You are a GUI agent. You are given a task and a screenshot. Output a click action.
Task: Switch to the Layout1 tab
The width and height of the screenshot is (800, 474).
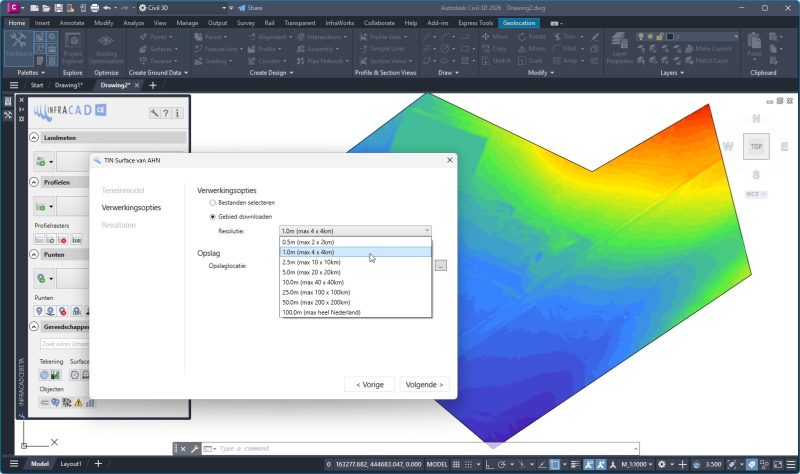click(x=71, y=464)
